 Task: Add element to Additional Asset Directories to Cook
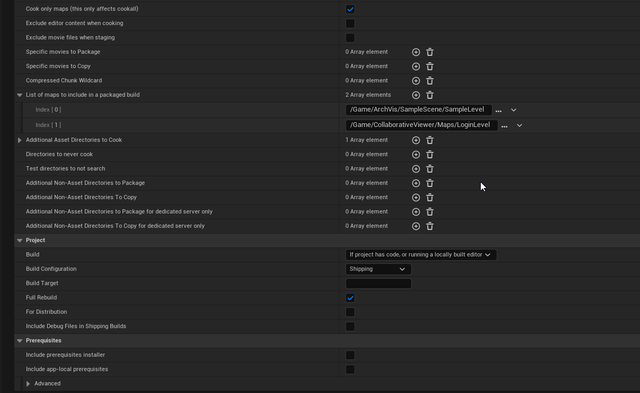(x=416, y=140)
